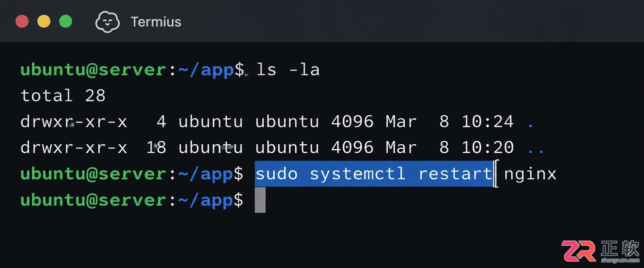The image size is (644, 268).
Task: Click the Termius cloud logo icon
Action: [x=107, y=21]
